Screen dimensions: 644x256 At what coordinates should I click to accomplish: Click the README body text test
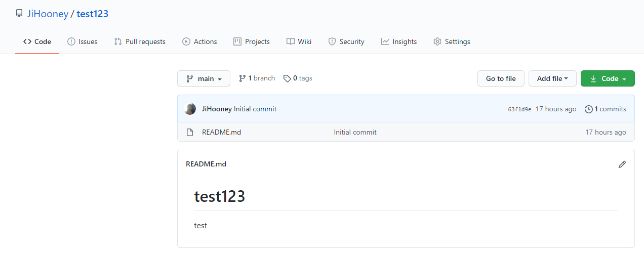pyautogui.click(x=200, y=226)
